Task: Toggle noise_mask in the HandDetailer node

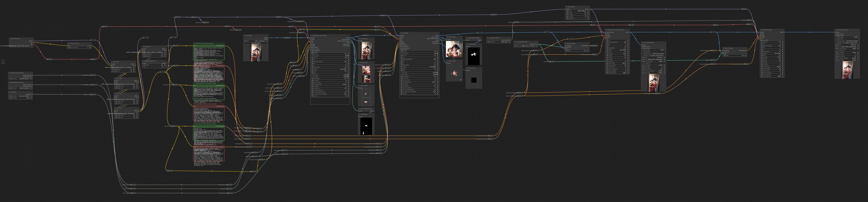Action: (x=330, y=75)
